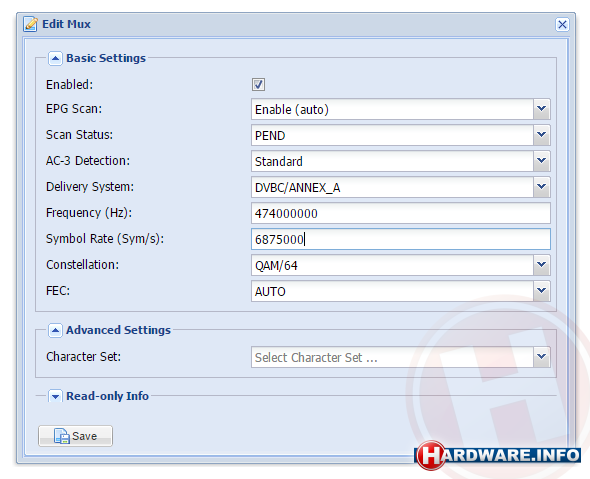Click the Select Character Set text field

coord(392,357)
